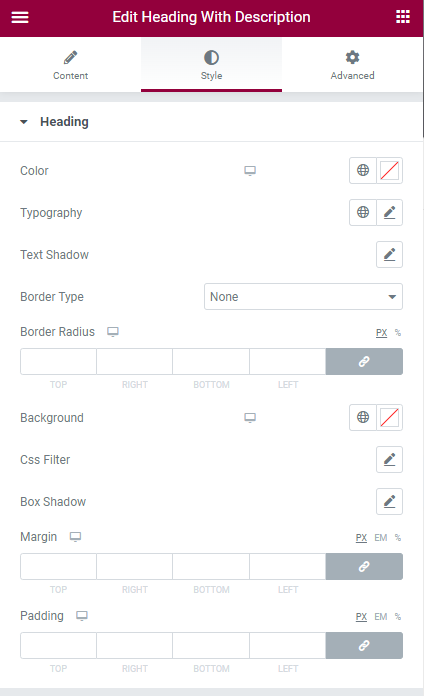Toggle linked values for Border Radius
This screenshot has height=696, width=424.
click(364, 361)
